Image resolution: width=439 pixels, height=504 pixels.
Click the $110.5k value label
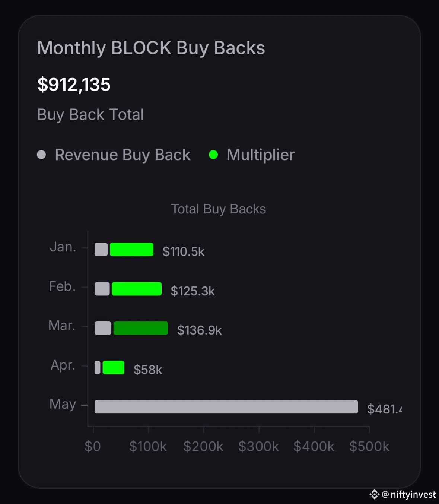(183, 251)
